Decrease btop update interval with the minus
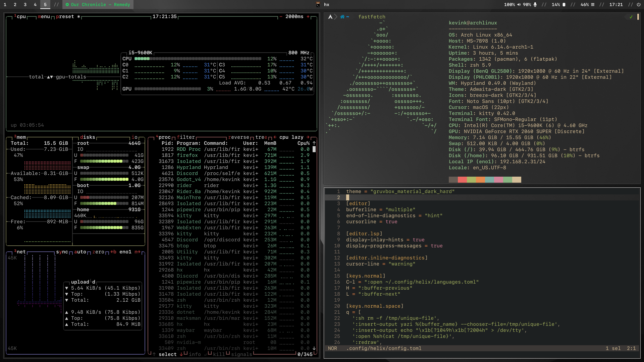The image size is (644, 362). pos(281,16)
